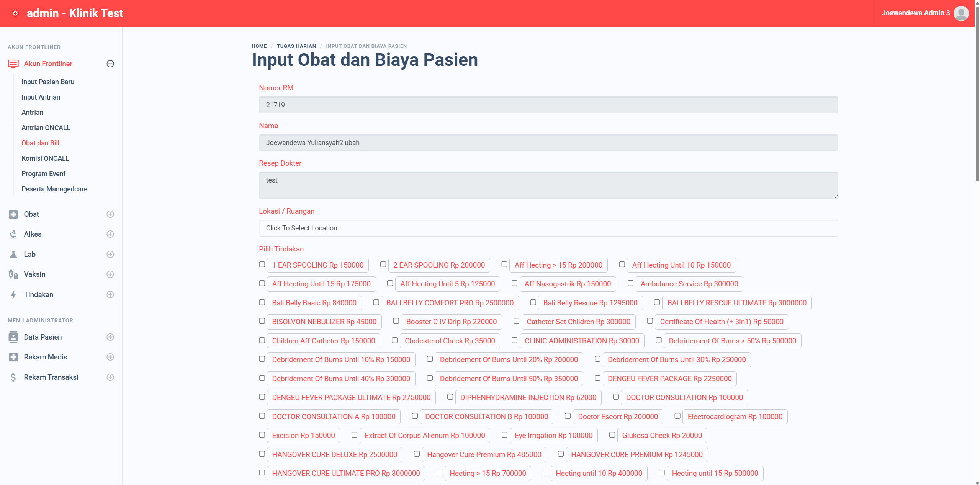Click the Obat medical cross icon in sidebar

13,214
